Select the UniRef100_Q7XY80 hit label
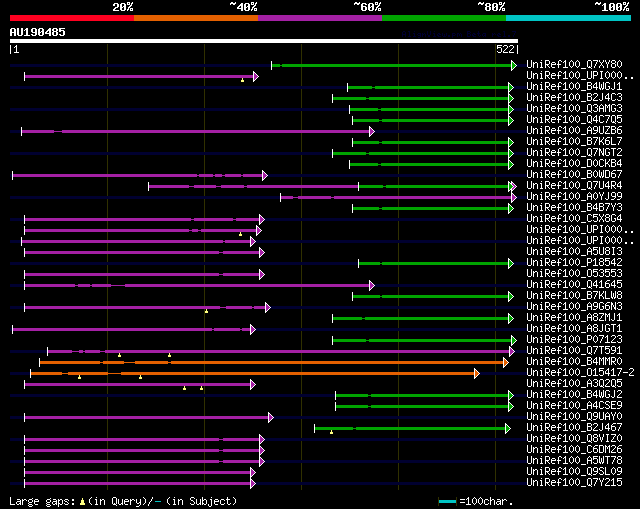640x509 pixels. (574, 64)
